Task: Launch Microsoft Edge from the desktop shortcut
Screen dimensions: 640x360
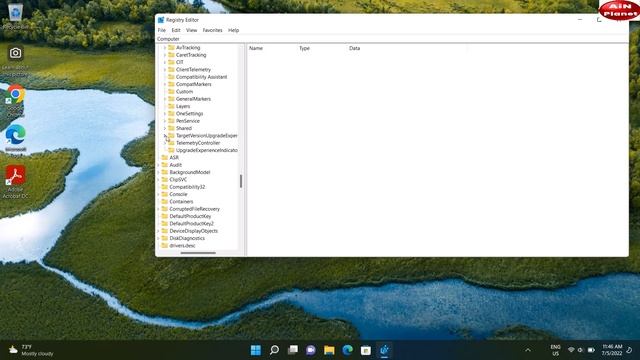Action: (x=16, y=135)
